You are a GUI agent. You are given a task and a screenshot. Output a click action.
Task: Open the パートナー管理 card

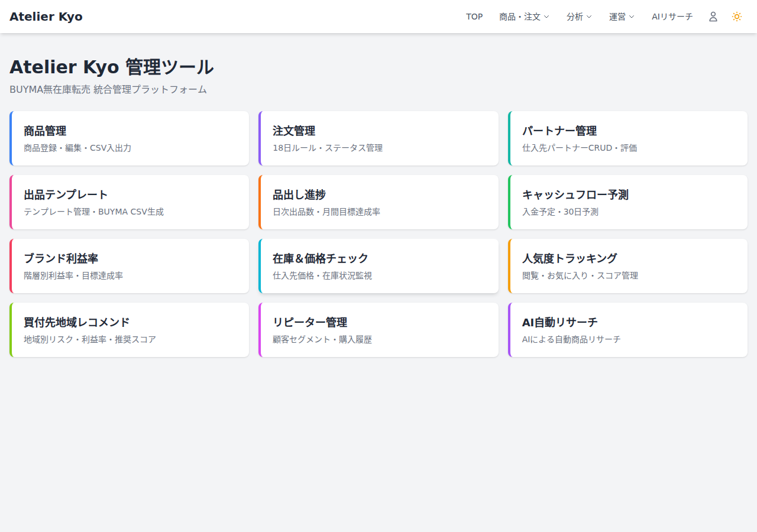(627, 138)
